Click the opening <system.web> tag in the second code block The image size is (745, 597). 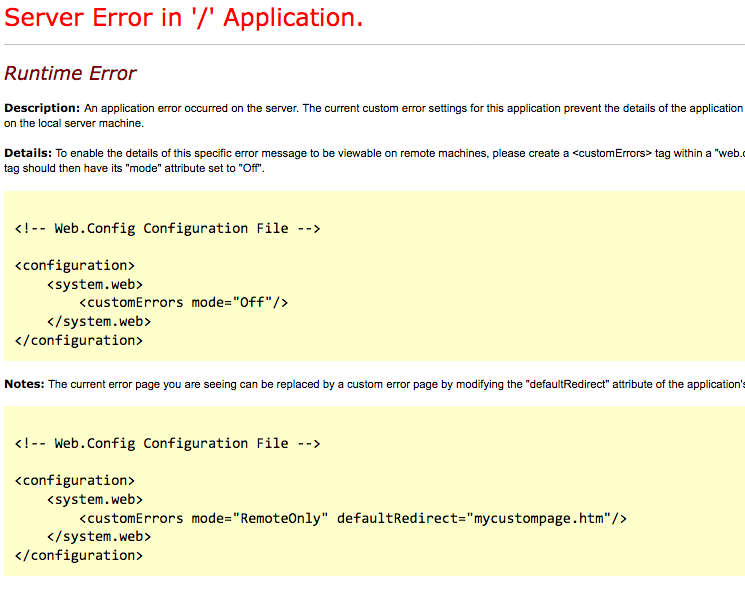pos(95,499)
